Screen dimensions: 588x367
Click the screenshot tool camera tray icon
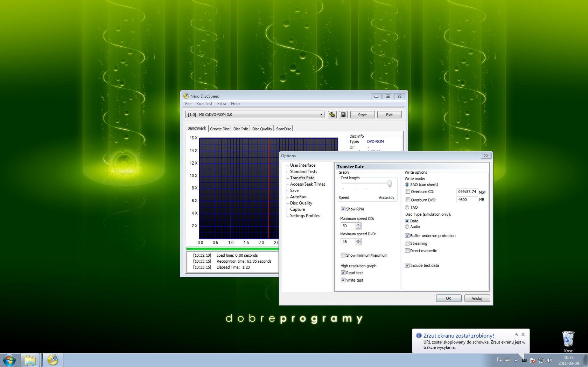click(524, 360)
